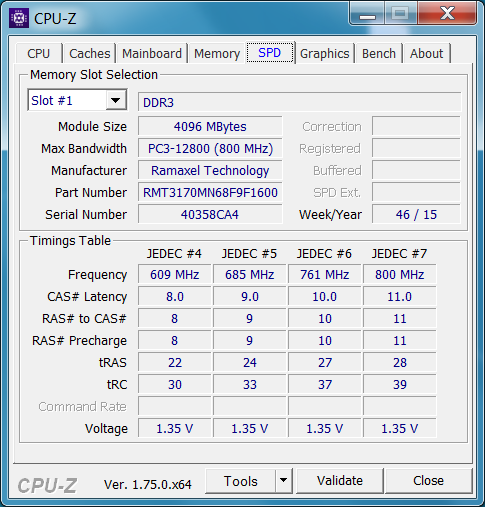485x507 pixels.
Task: Click the Tools button
Action: click(240, 481)
